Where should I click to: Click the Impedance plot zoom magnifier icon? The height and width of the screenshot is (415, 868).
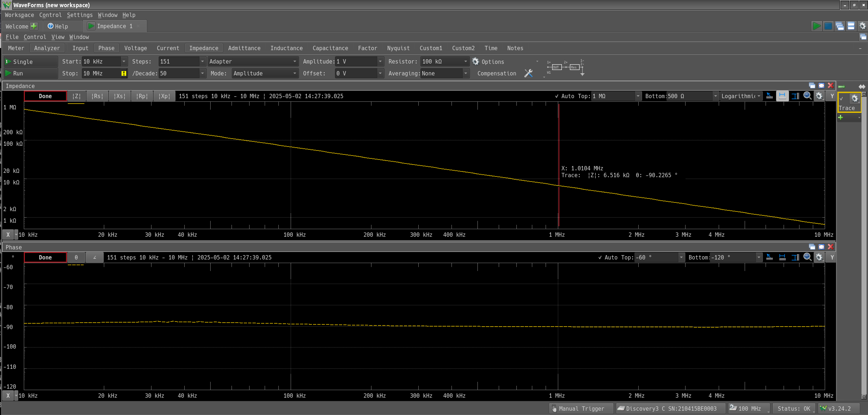807,96
